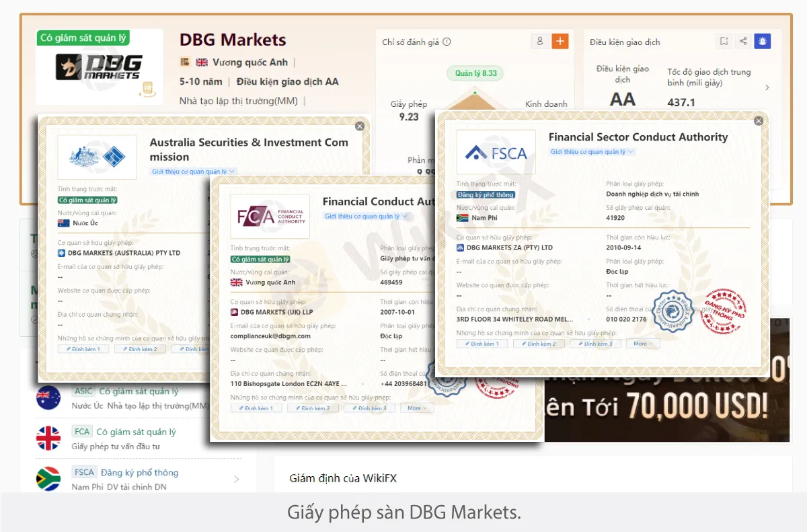Click the date 2010-09-14

623,248
